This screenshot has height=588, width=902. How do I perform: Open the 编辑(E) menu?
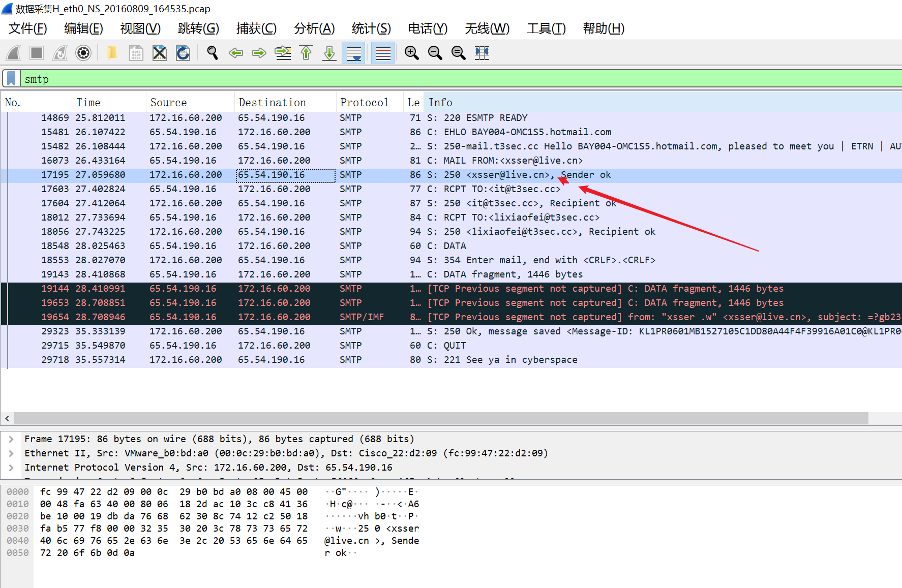click(83, 28)
